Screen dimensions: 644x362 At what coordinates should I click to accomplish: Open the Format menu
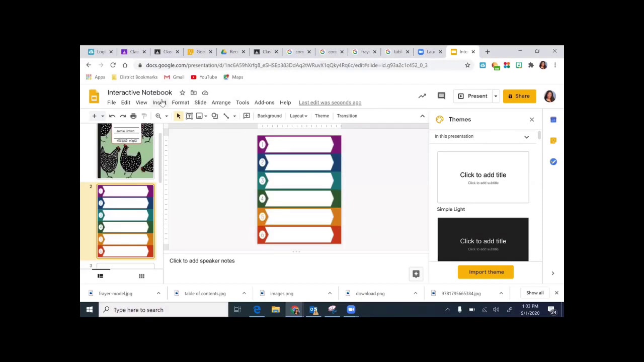click(x=180, y=103)
